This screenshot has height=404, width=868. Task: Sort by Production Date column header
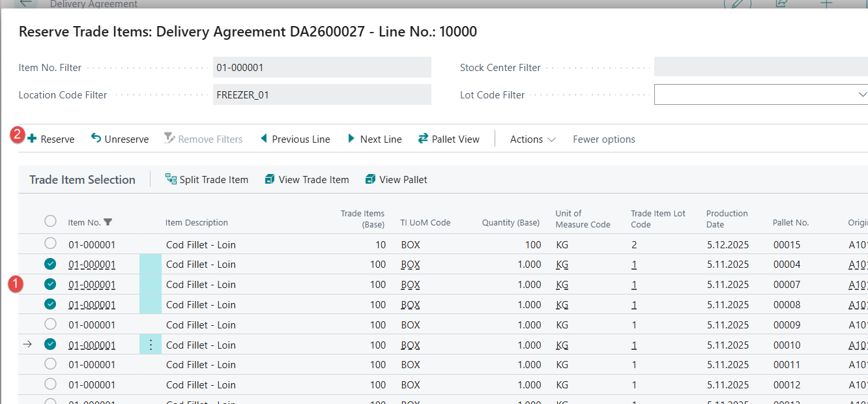727,218
